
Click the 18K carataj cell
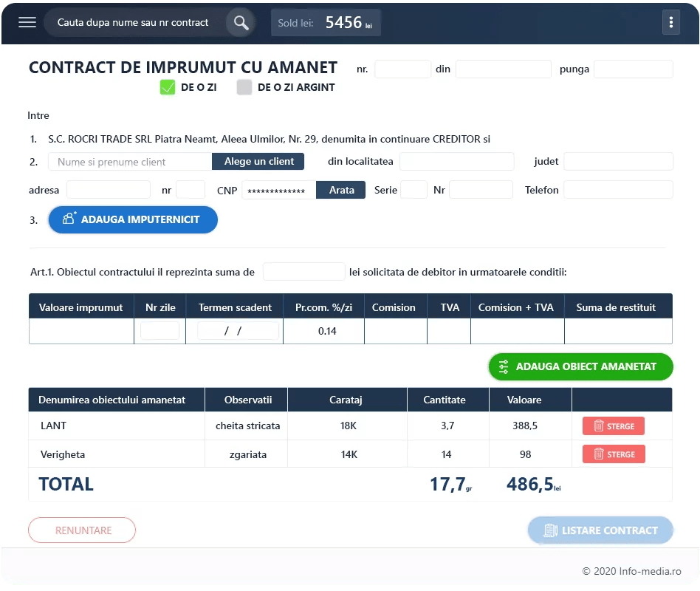348,426
